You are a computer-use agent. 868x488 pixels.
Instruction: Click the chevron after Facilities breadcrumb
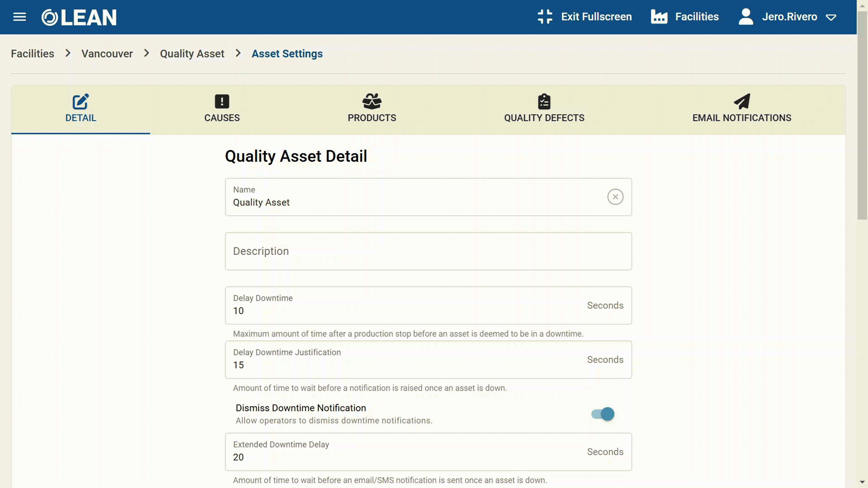tap(68, 53)
